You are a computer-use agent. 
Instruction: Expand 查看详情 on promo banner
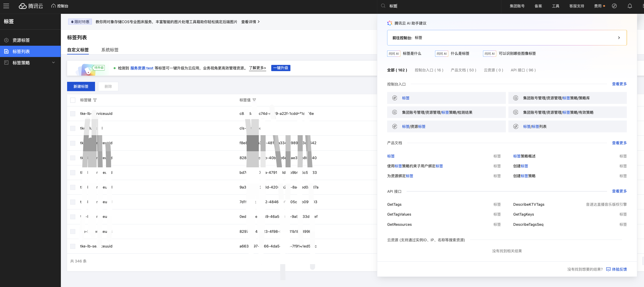pos(250,22)
